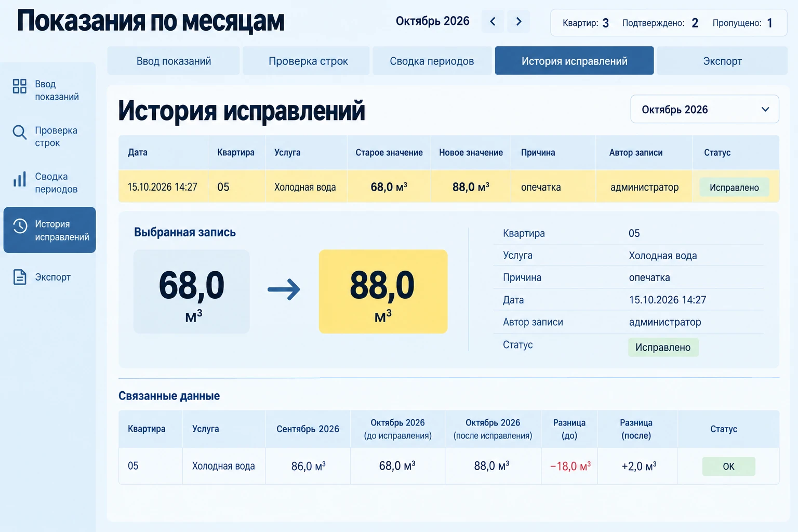The height and width of the screenshot is (532, 798).
Task: Click the Квартир counter in header
Action: pyautogui.click(x=586, y=23)
